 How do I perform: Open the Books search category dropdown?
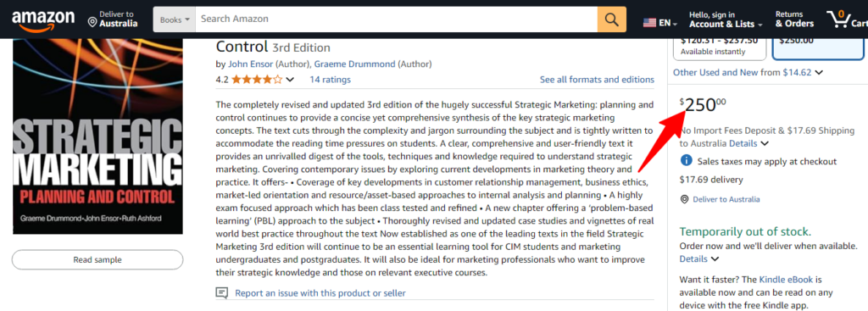[x=175, y=19]
